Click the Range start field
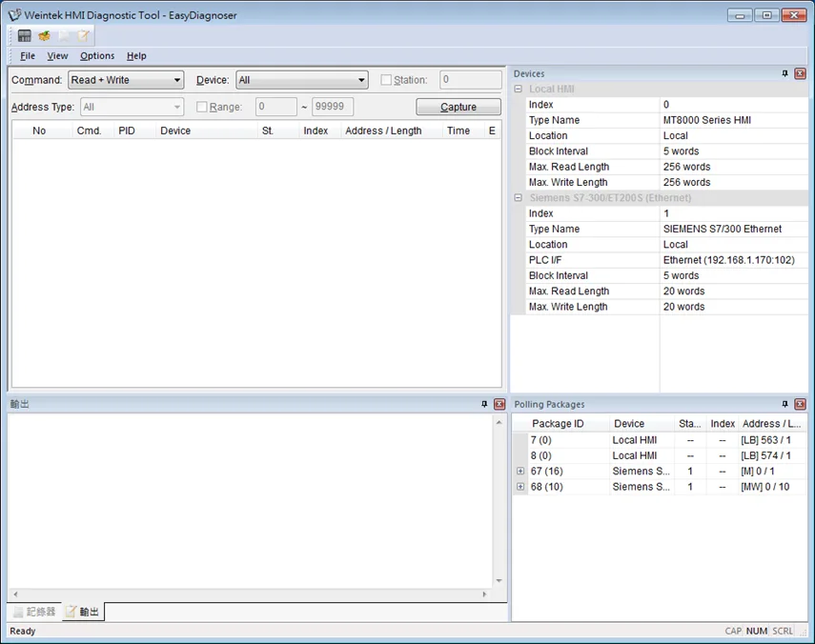815x644 pixels. coord(276,107)
